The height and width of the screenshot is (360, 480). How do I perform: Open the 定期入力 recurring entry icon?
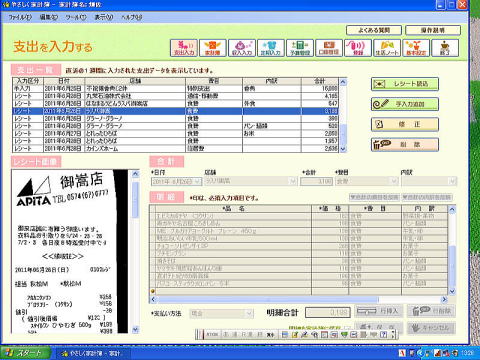[x=271, y=48]
